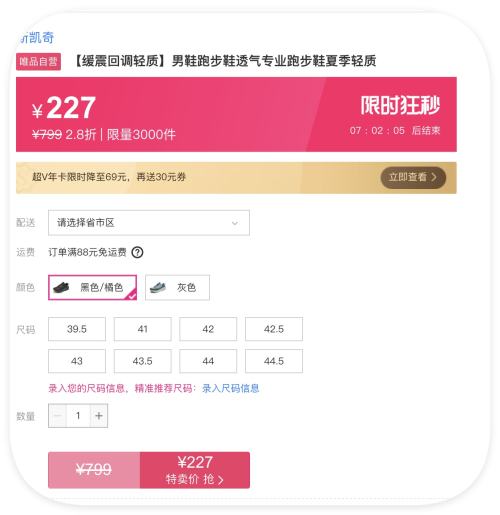Click the ¥227 特卖价 抢 buy button
This screenshot has height=515, width=500.
pyautogui.click(x=195, y=470)
